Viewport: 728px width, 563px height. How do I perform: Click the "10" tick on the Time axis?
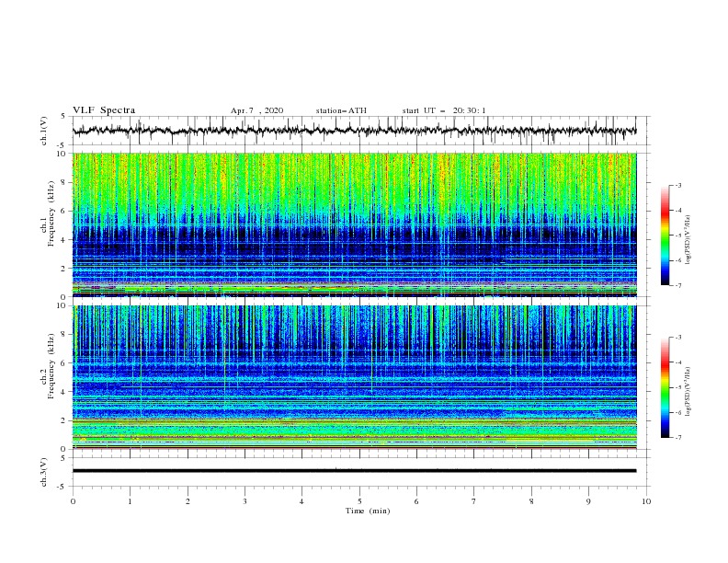point(646,501)
